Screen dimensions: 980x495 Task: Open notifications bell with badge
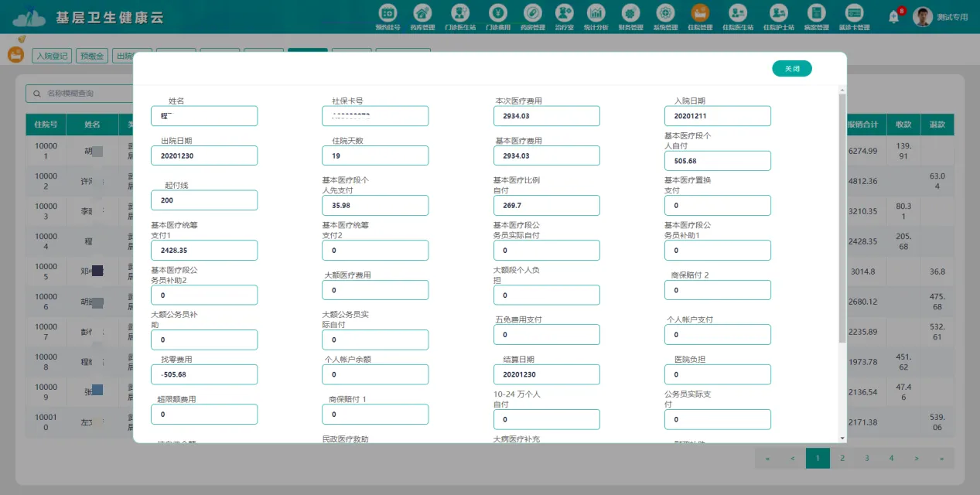(x=896, y=15)
